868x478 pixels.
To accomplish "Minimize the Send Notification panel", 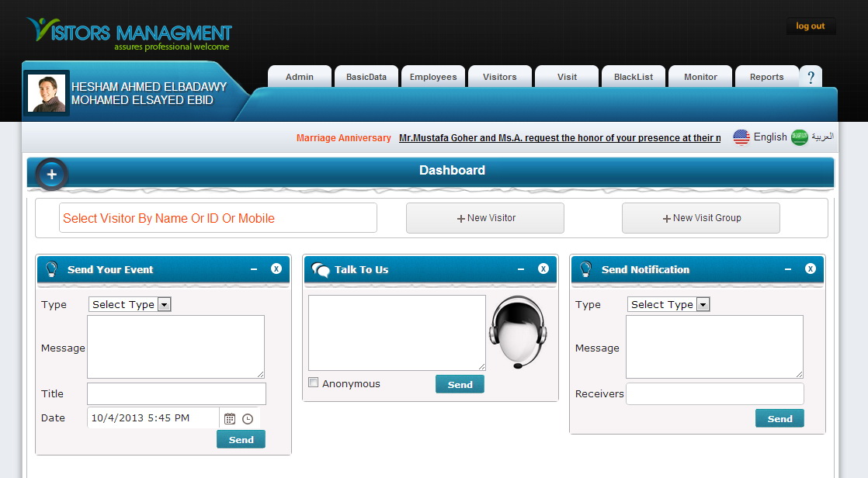I will [788, 269].
